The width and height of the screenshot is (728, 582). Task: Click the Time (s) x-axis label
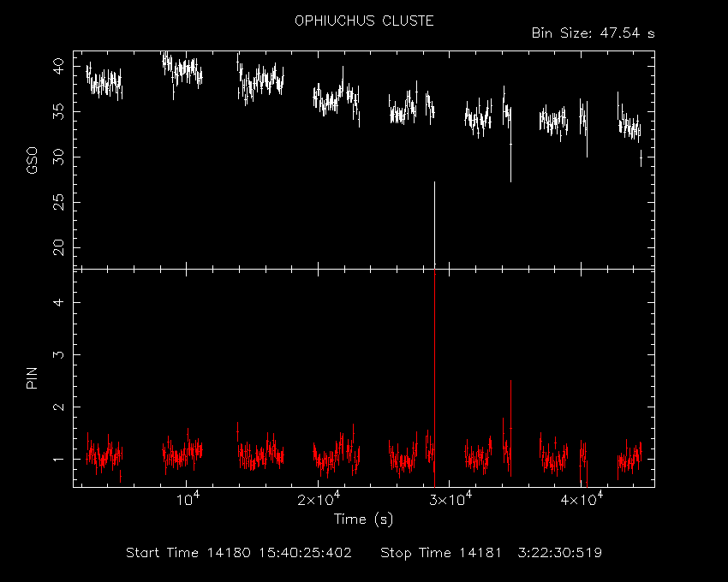coord(363,519)
